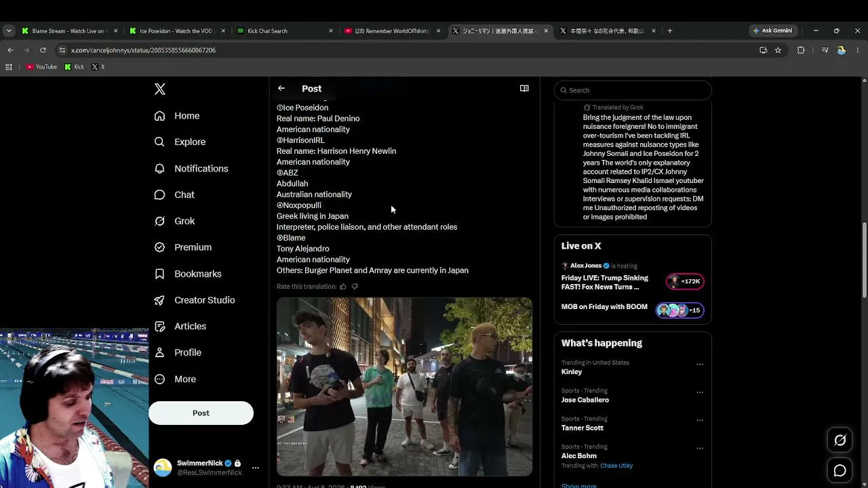View site information icon in address bar
The height and width of the screenshot is (488, 868).
point(62,50)
